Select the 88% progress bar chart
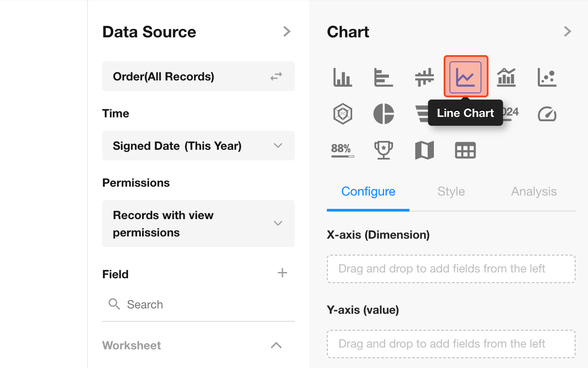Screen dimensions: 588x368 [342, 150]
